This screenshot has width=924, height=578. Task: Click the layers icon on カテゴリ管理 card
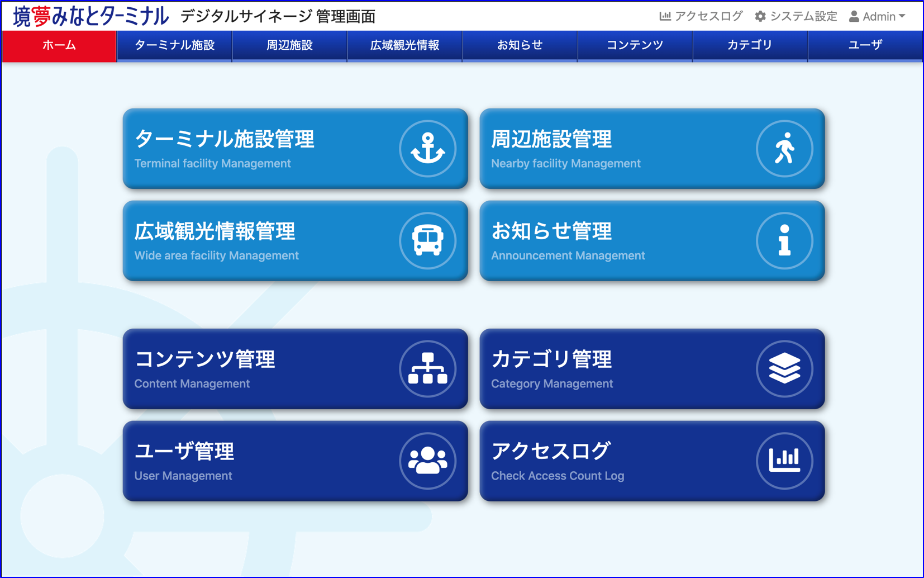[784, 369]
